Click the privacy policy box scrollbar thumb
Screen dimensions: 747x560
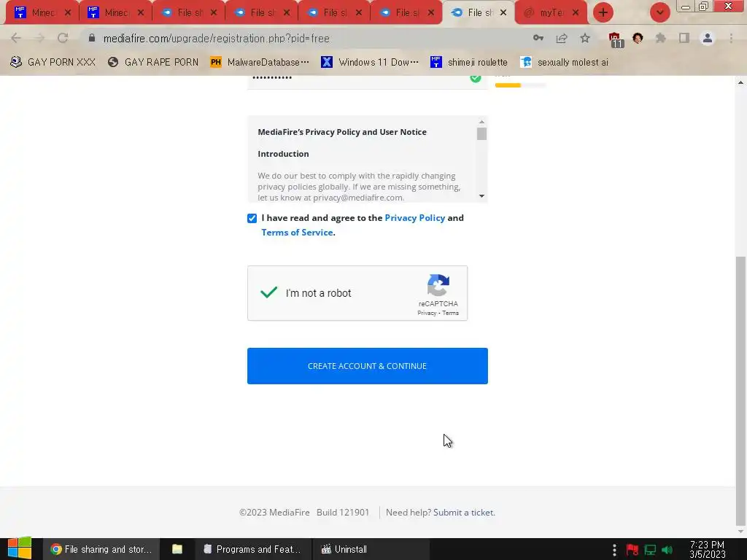point(481,134)
